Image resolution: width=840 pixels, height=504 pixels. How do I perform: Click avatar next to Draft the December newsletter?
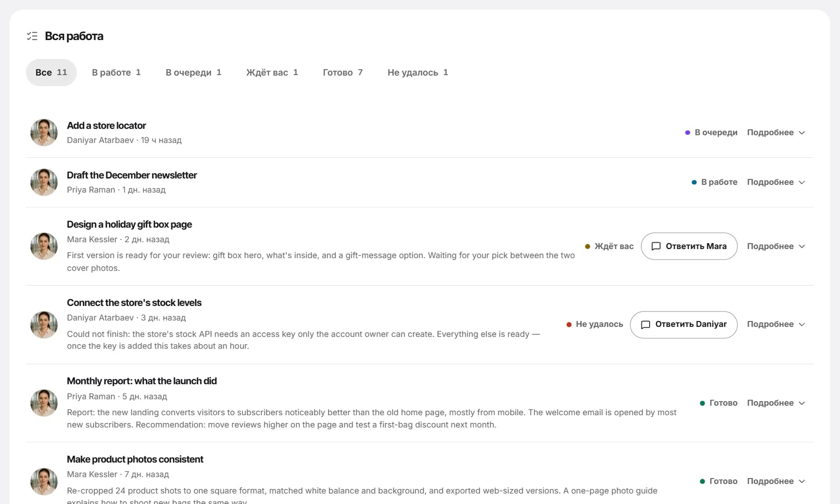[44, 182]
